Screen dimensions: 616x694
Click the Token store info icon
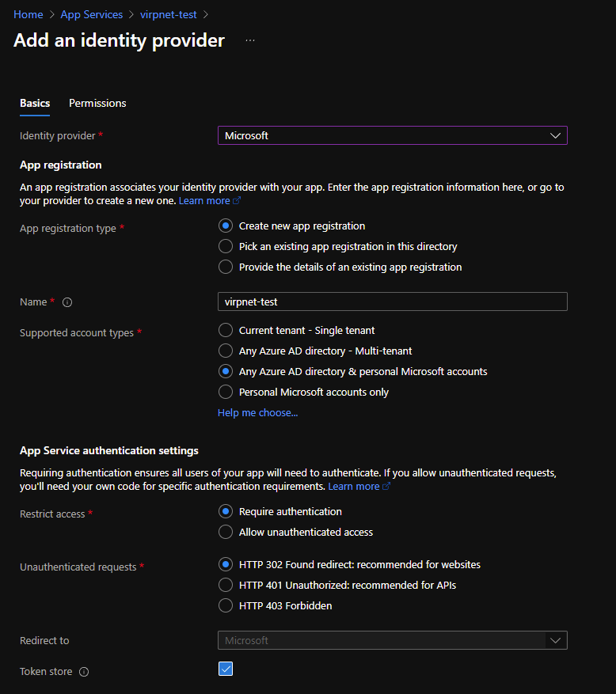84,672
